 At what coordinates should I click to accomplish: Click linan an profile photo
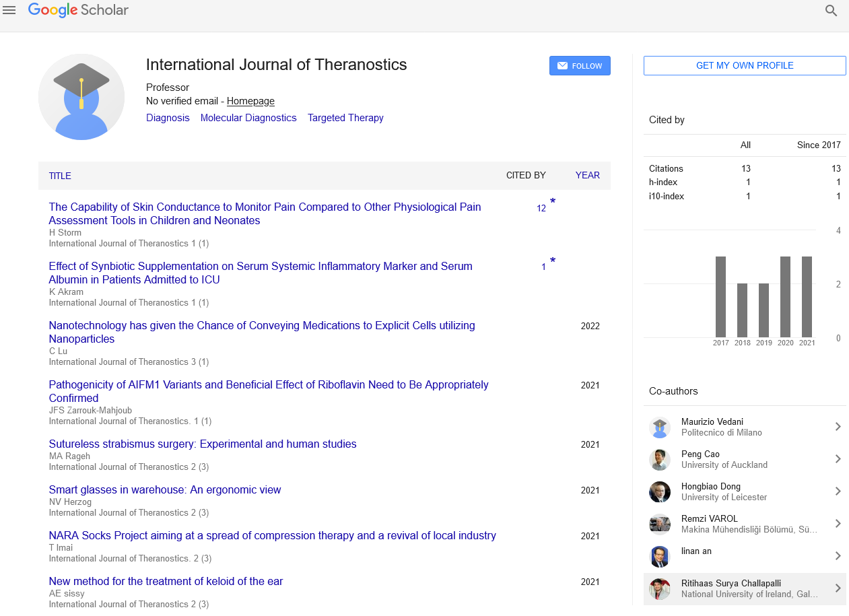coord(660,557)
